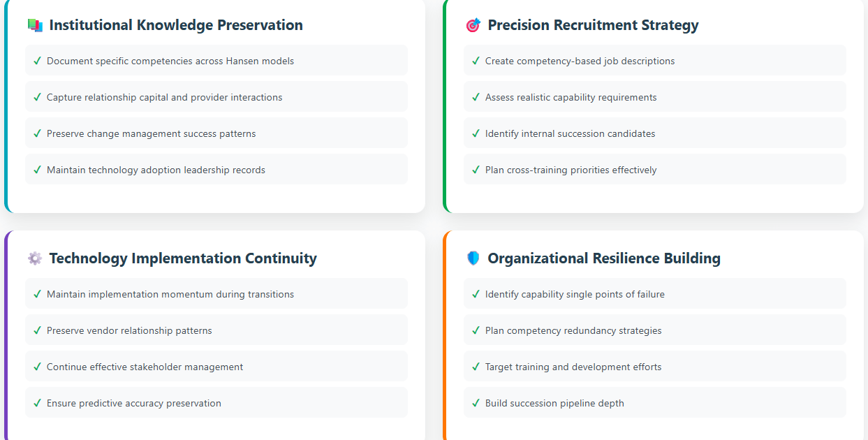
Task: Click the Precision Recruitment Strategy heading
Action: (593, 25)
